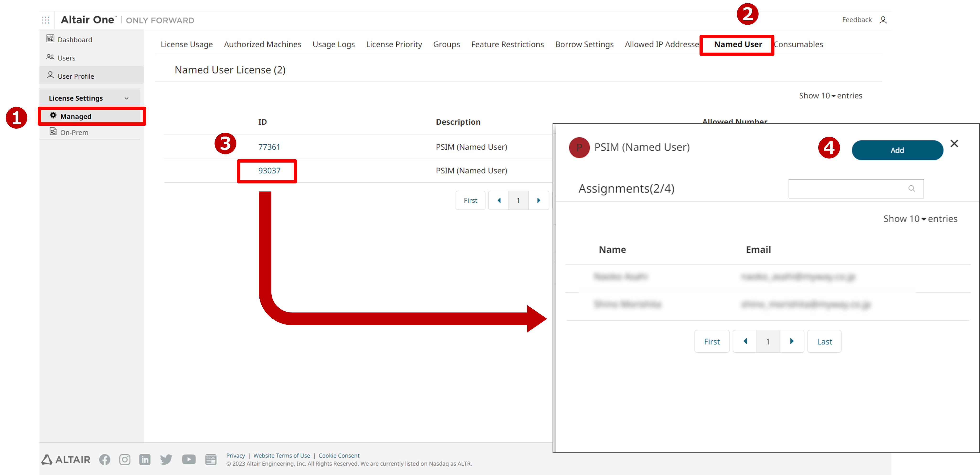
Task: Go to next page in Assignments pagination
Action: click(x=791, y=341)
